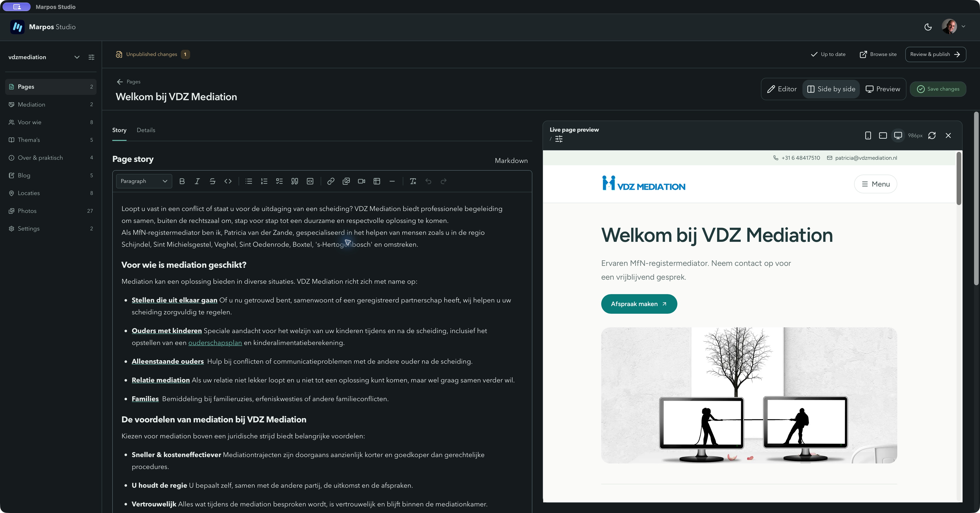Insert a table
The height and width of the screenshot is (513, 980).
377,181
